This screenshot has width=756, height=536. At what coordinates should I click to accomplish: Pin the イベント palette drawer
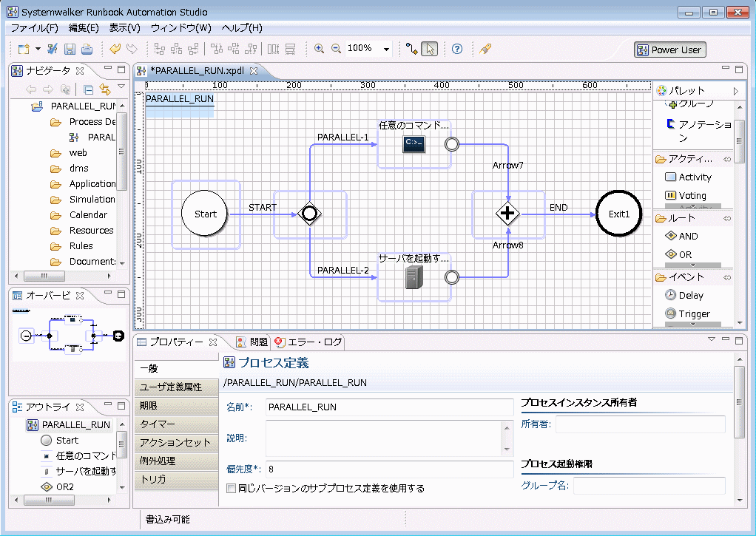[727, 278]
